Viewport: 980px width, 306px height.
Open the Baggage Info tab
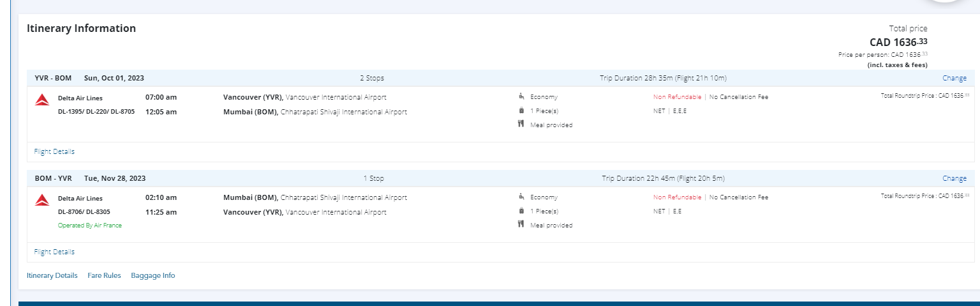152,276
